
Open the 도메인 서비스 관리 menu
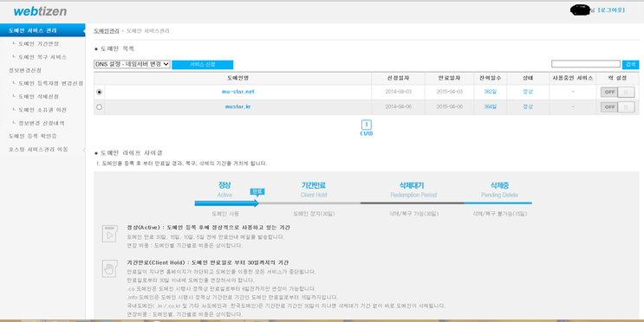point(42,30)
